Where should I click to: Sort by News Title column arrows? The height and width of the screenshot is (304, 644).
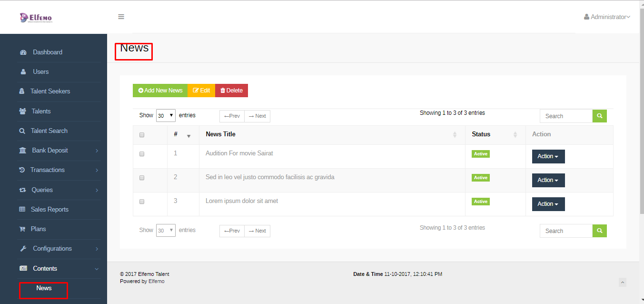[455, 135]
